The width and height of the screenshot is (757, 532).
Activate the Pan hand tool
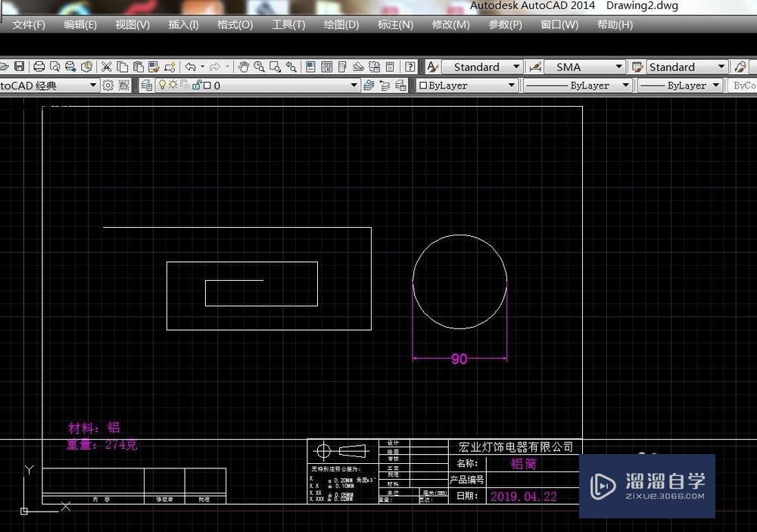[x=244, y=67]
